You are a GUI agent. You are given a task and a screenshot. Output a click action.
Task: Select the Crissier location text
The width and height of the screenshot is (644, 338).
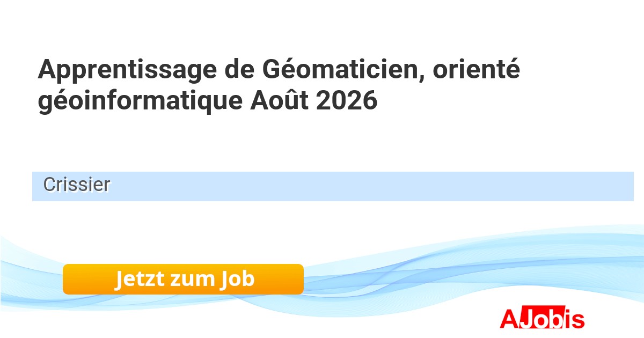tap(77, 185)
